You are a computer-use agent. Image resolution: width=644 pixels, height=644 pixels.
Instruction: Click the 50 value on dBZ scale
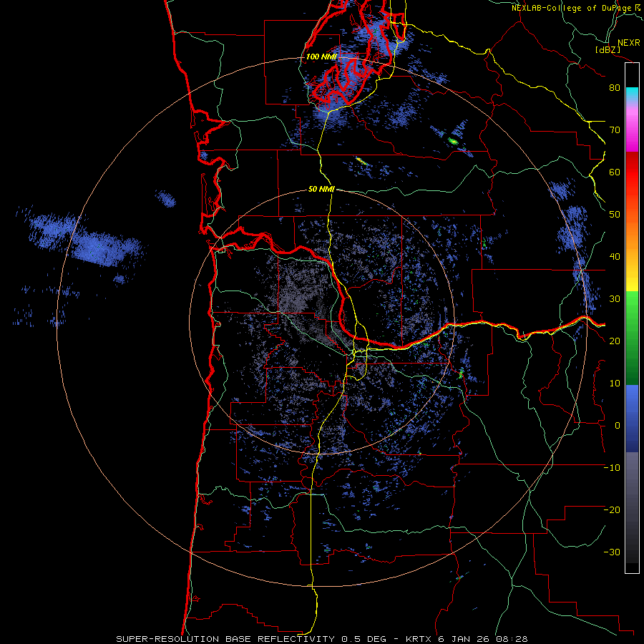pos(615,215)
